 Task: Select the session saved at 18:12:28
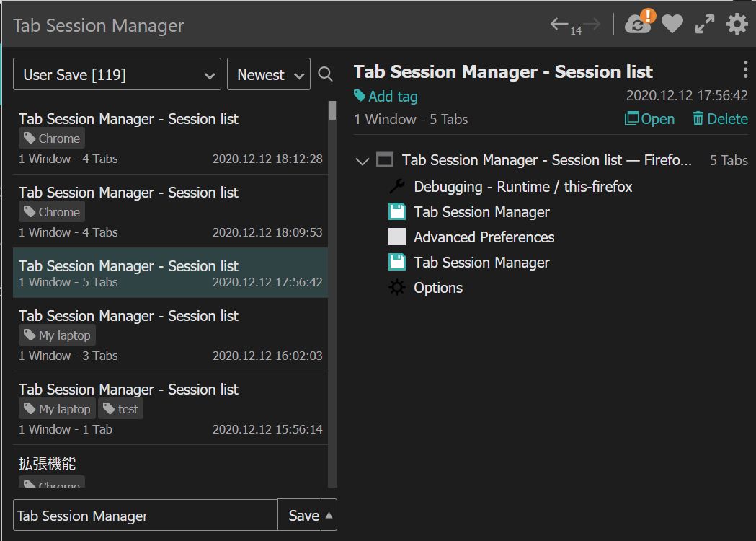tap(170, 138)
